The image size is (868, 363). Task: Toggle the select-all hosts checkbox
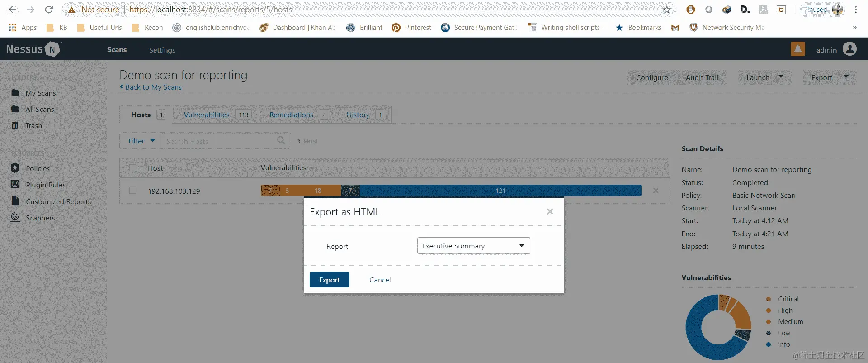coord(132,167)
